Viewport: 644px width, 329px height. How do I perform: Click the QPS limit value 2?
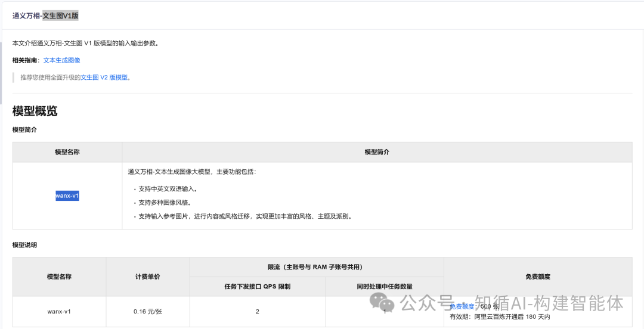(258, 311)
